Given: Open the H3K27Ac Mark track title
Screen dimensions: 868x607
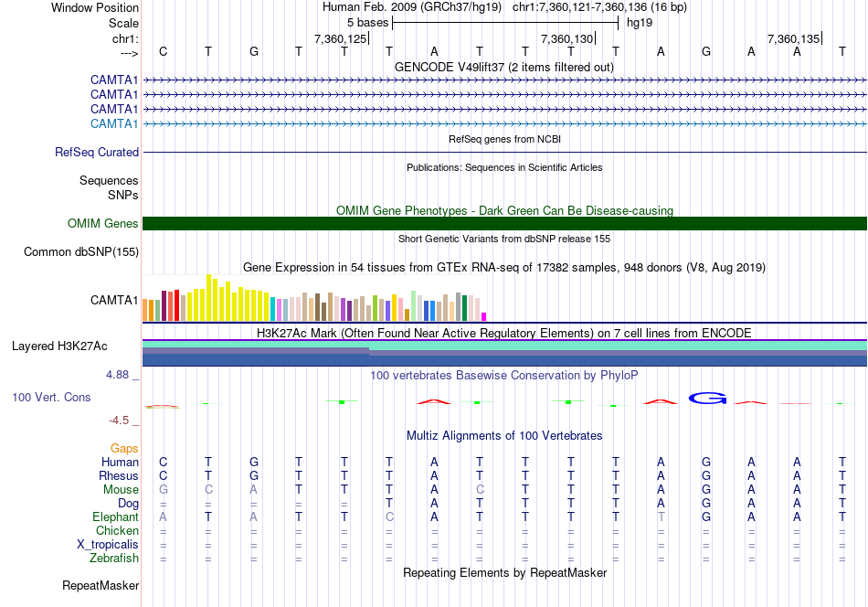Looking at the screenshot, I should point(504,333).
